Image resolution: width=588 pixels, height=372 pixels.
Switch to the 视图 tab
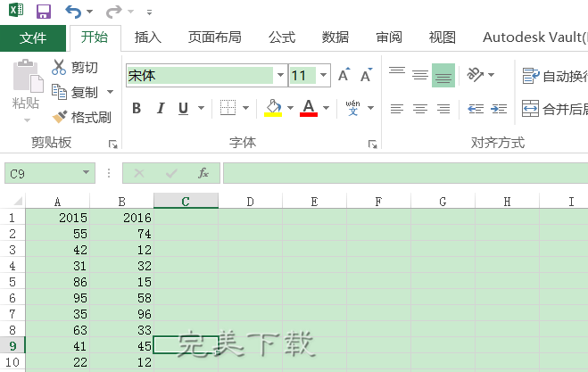point(443,37)
